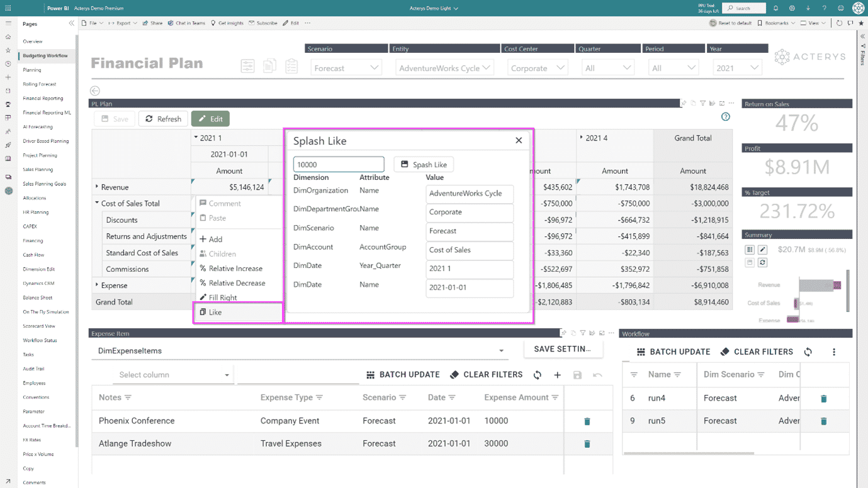
Task: Open Create plus in left navigation
Action: tap(8, 77)
